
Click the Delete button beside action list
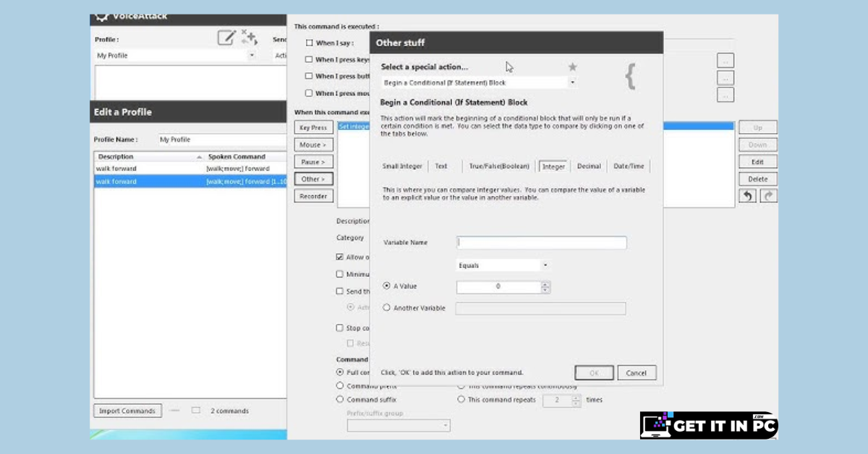point(757,179)
